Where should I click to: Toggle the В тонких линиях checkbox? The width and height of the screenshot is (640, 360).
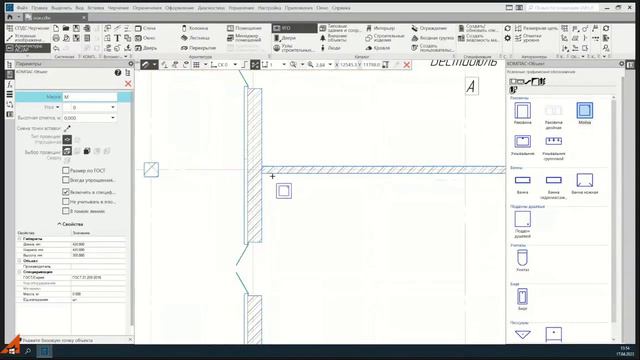pyautogui.click(x=66, y=211)
